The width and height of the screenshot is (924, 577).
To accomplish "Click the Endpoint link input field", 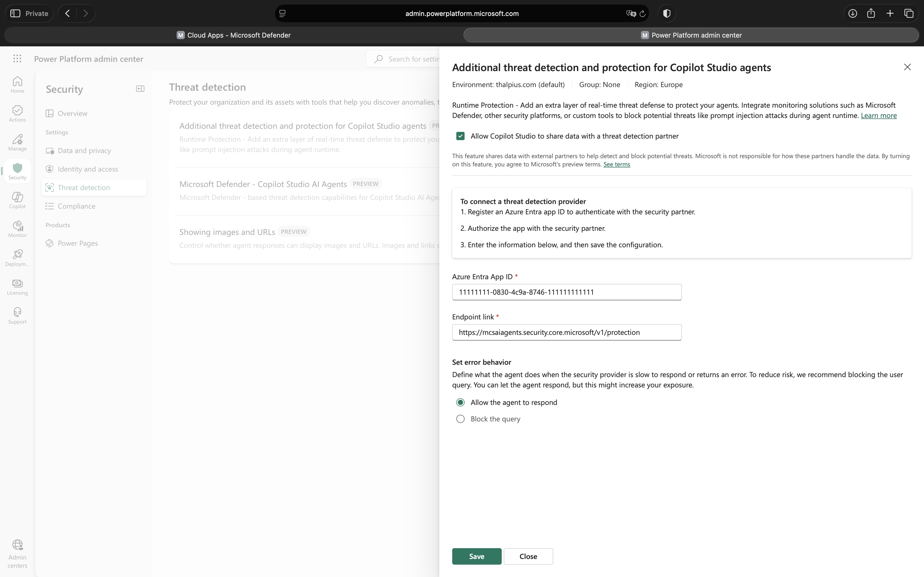I will 567,332.
